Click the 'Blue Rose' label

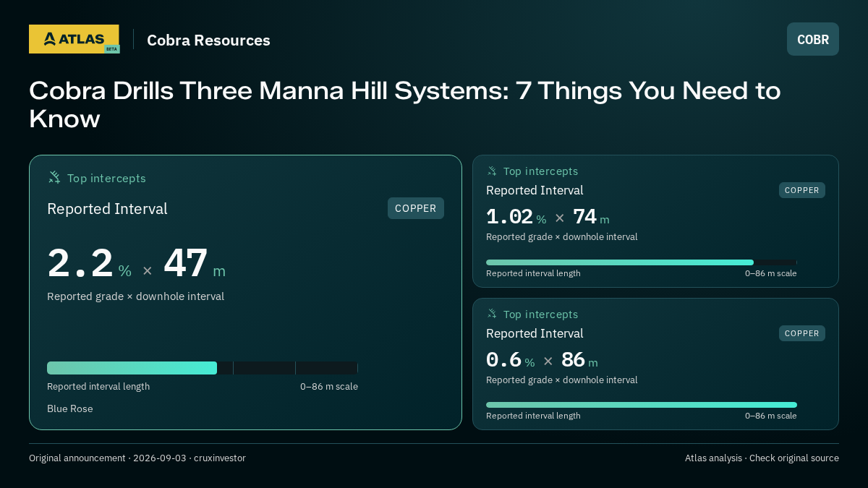(x=70, y=408)
